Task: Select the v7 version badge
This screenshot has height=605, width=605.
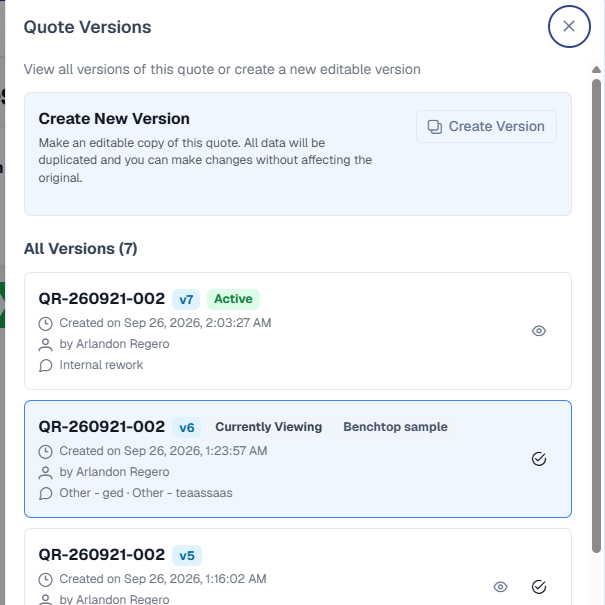Action: [x=186, y=299]
